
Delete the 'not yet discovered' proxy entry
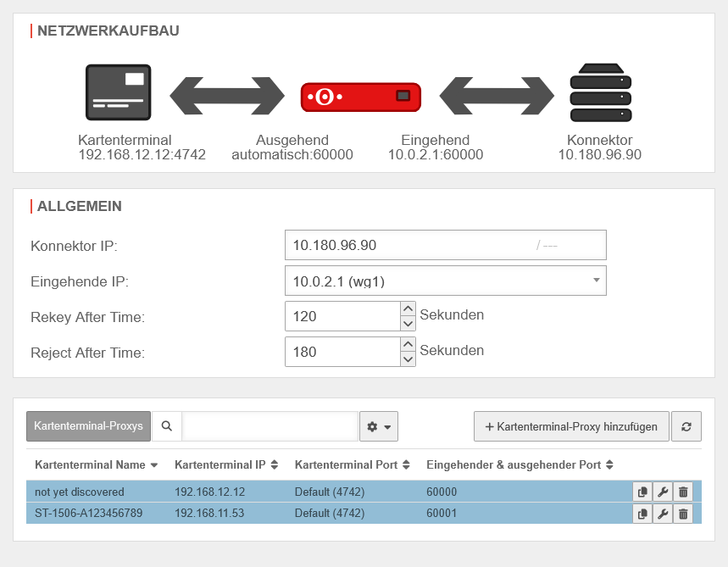[x=683, y=492]
